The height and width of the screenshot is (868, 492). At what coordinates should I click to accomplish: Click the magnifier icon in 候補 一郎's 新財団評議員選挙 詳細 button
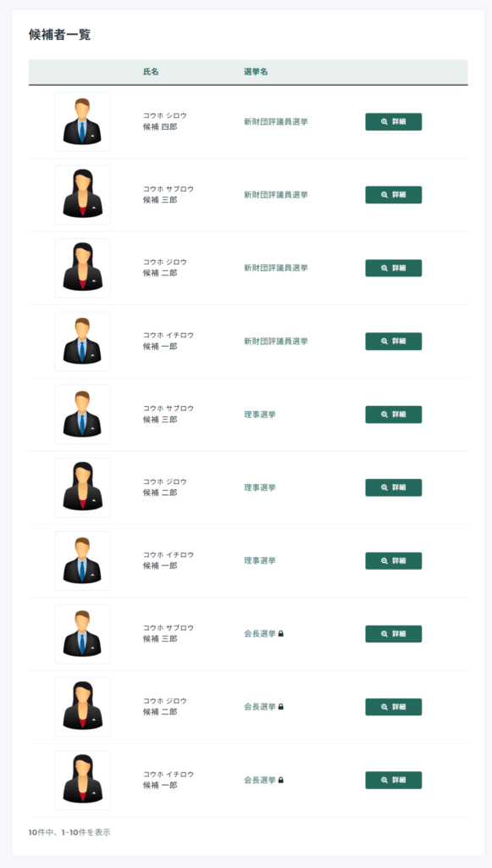tap(384, 342)
